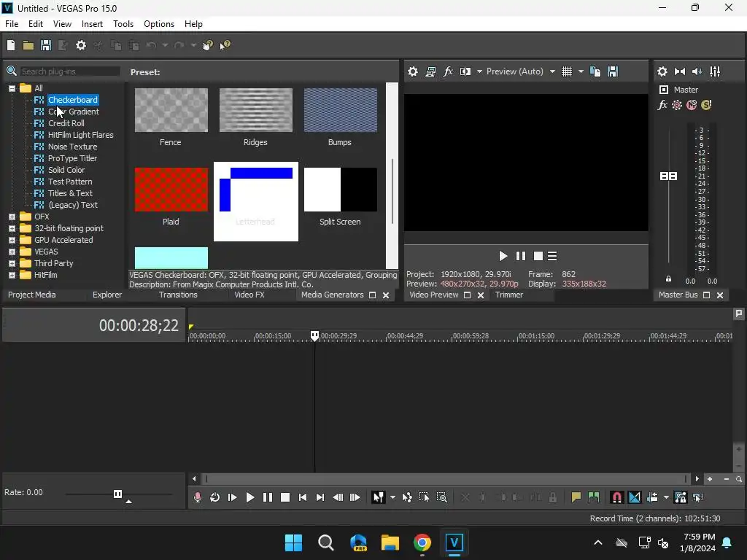Select the envelope edit tool
The width and height of the screenshot is (747, 560).
(x=407, y=497)
